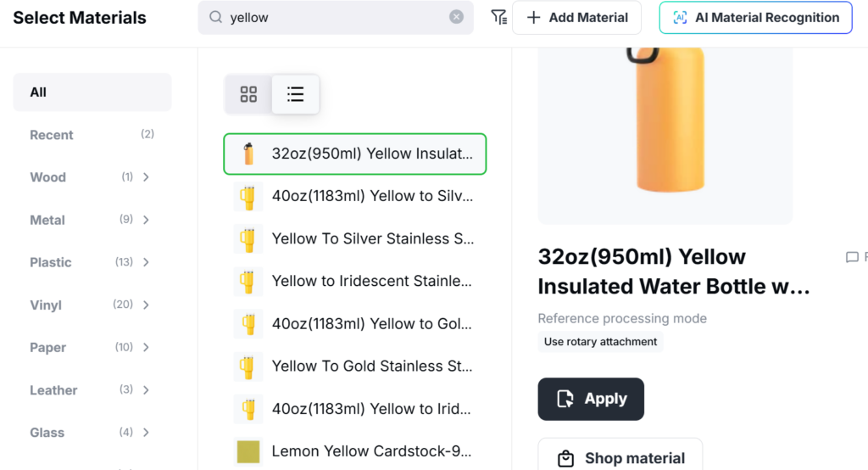This screenshot has height=470, width=868.
Task: Open the Recent category
Action: click(x=92, y=135)
